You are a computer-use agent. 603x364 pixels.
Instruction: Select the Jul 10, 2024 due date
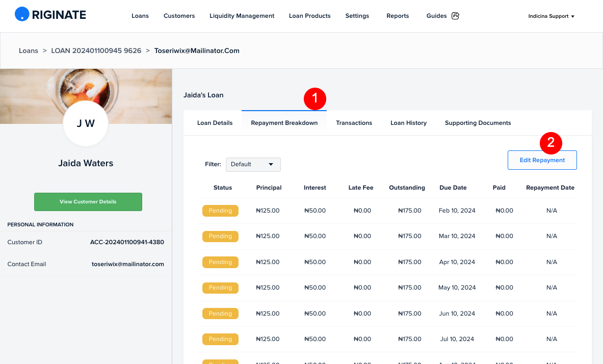coord(457,339)
